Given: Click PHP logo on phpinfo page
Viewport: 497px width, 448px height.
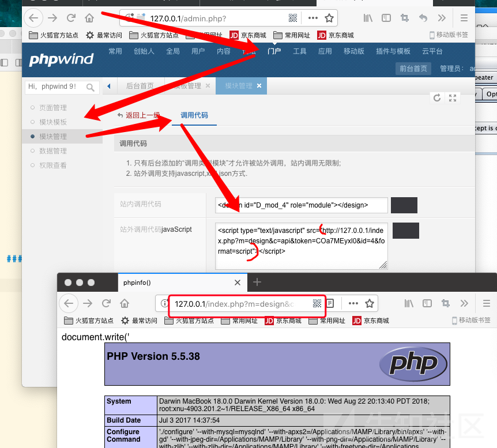Looking at the screenshot, I should [413, 364].
